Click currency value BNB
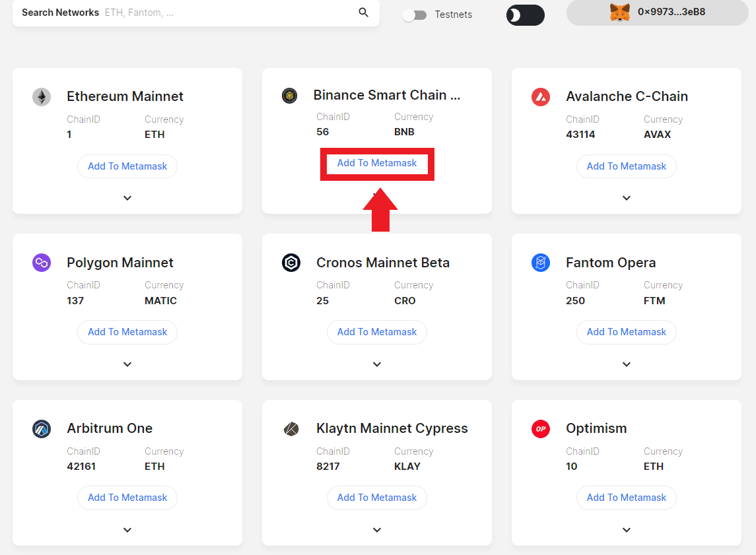 (x=404, y=132)
